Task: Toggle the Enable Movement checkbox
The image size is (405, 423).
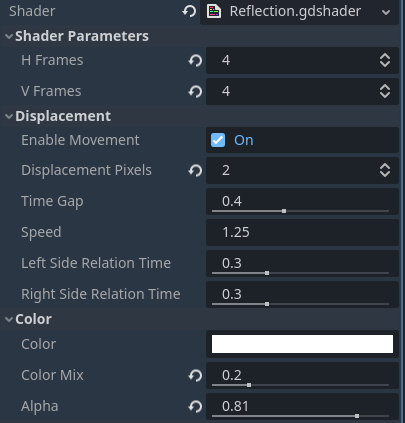Action: pyautogui.click(x=218, y=140)
